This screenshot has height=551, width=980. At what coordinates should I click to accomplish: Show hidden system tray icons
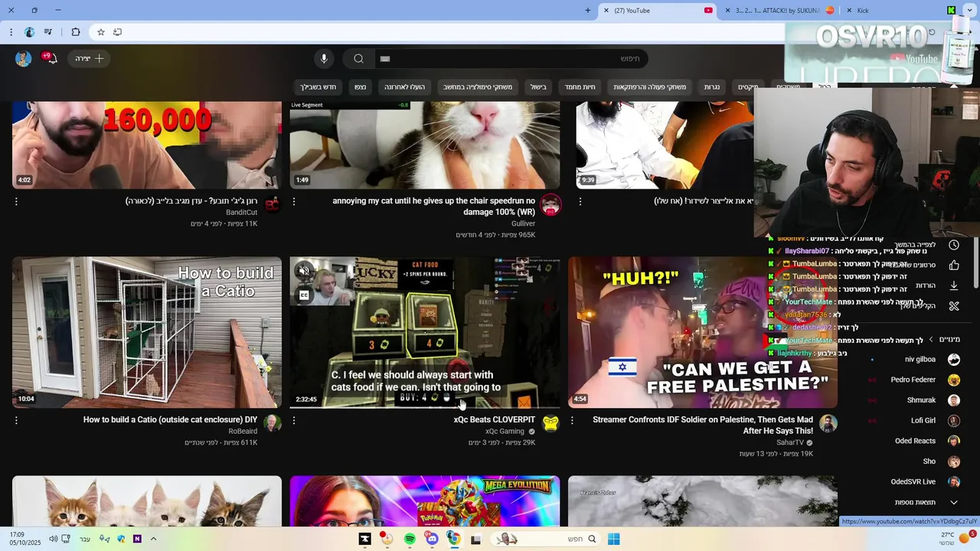coord(153,539)
